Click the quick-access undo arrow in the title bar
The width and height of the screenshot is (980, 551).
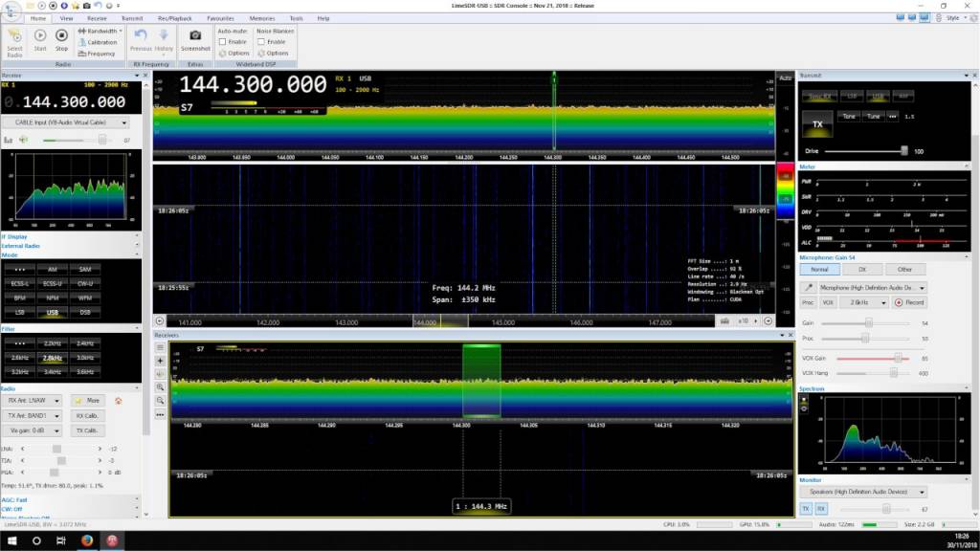tap(98, 6)
